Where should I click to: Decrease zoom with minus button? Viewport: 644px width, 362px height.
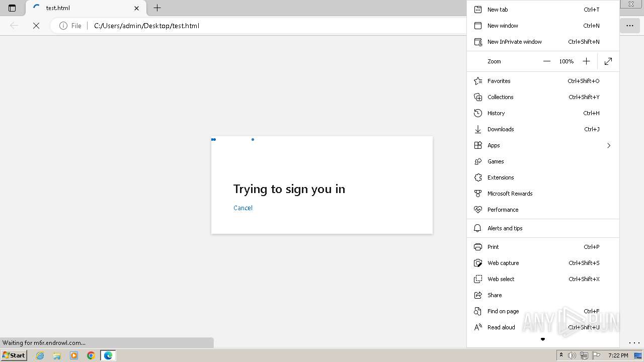(x=547, y=61)
